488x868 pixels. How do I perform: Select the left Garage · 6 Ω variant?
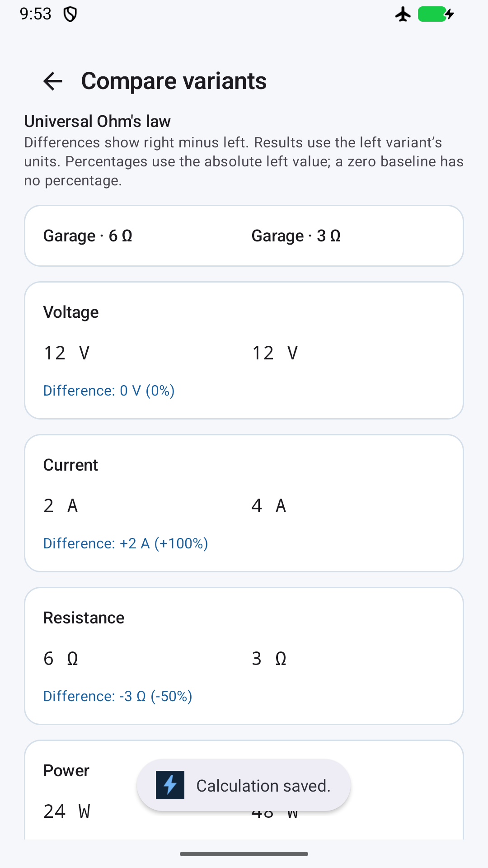click(x=88, y=236)
